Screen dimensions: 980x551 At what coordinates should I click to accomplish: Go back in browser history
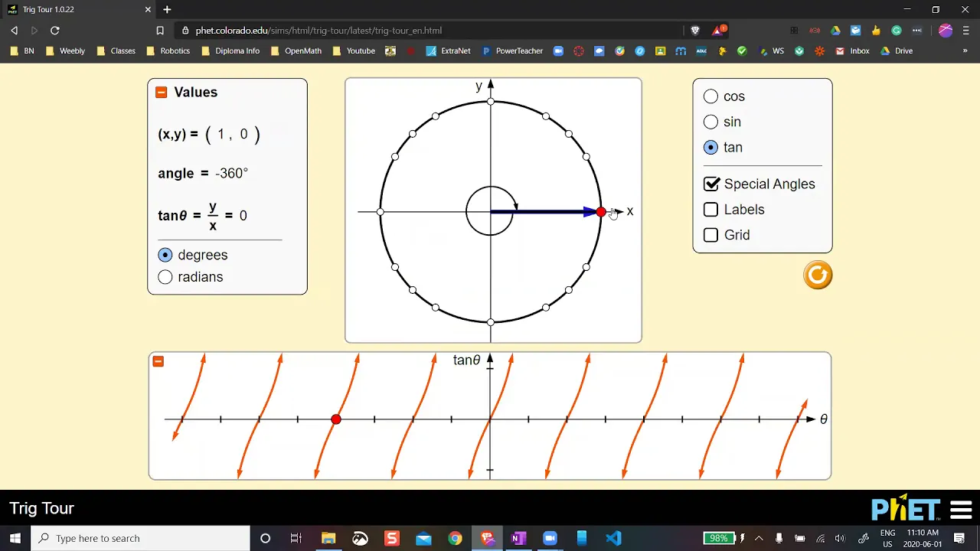pyautogui.click(x=14, y=31)
